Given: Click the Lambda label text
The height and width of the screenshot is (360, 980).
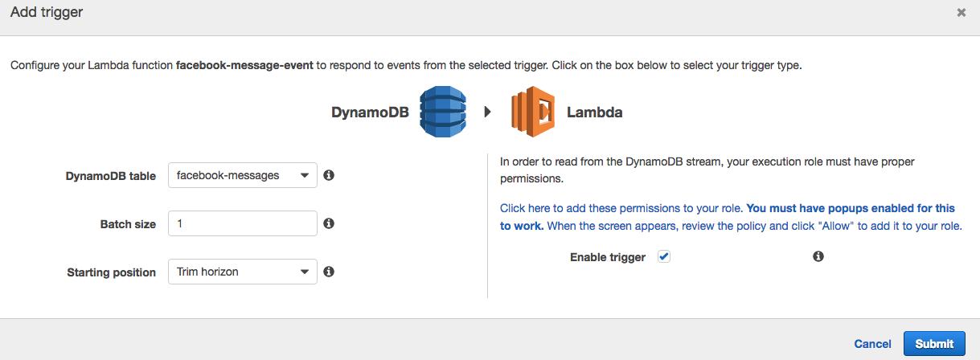Looking at the screenshot, I should click(x=594, y=112).
